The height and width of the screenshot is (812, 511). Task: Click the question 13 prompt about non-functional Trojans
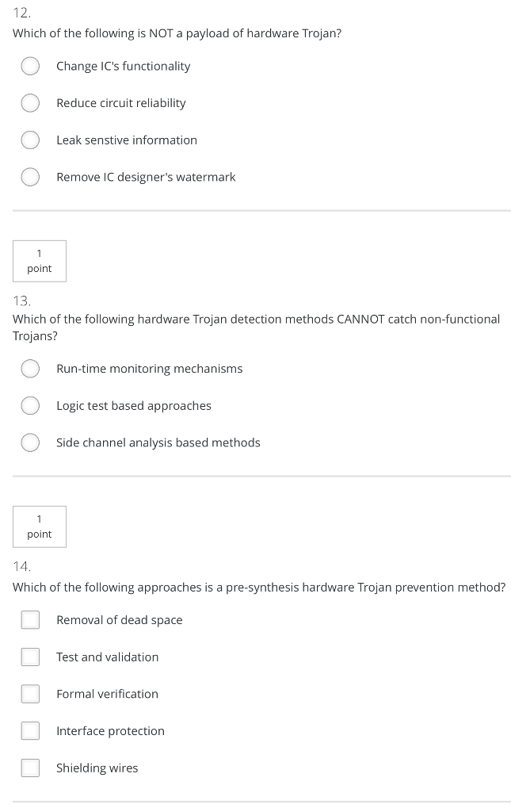[x=256, y=327]
